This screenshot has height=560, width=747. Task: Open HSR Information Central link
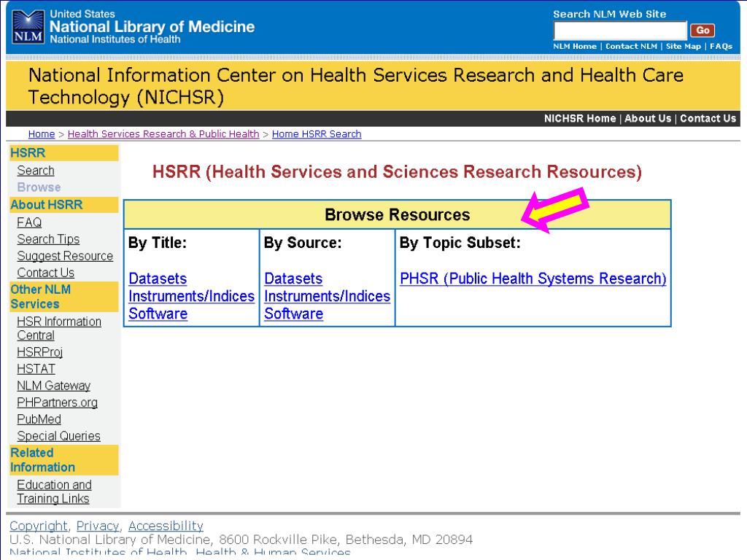click(59, 328)
